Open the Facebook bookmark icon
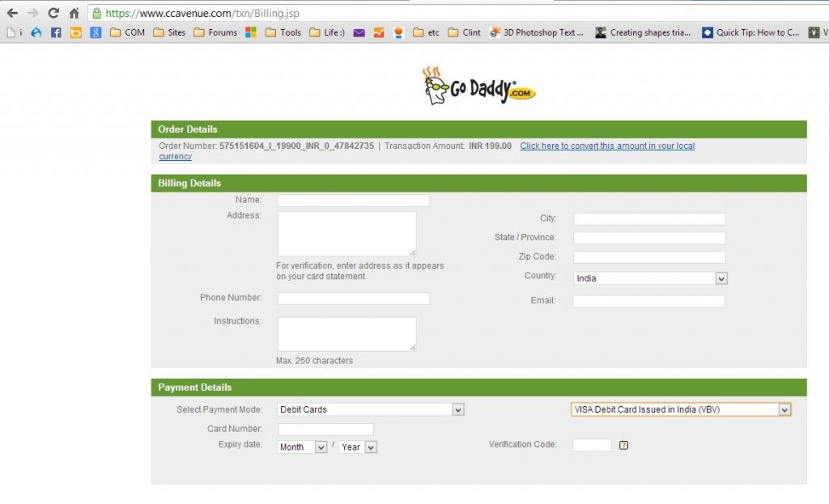829x504 pixels. coord(56,32)
